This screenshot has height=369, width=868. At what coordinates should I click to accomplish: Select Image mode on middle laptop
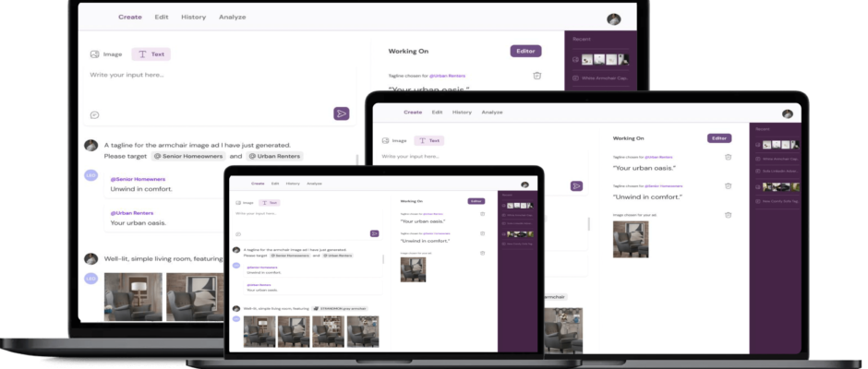[x=394, y=140]
